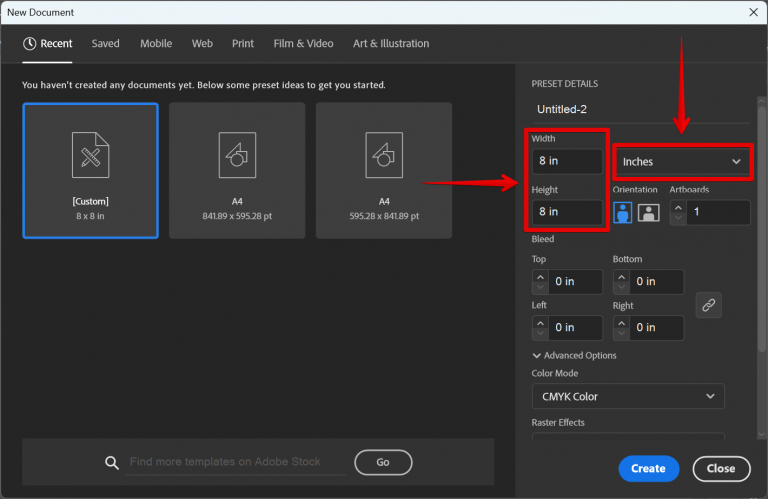Screen dimensions: 768x499
Task: Click the Close button
Action: click(x=721, y=468)
